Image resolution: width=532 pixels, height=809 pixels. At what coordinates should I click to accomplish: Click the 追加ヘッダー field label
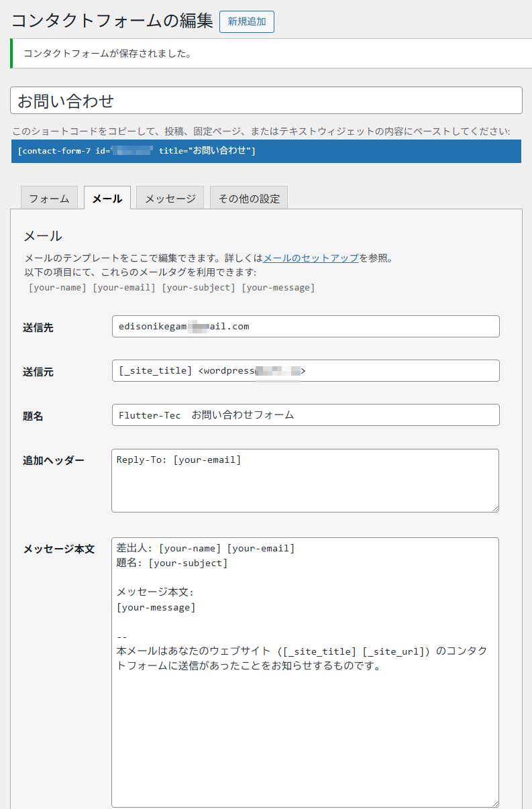[x=54, y=460]
